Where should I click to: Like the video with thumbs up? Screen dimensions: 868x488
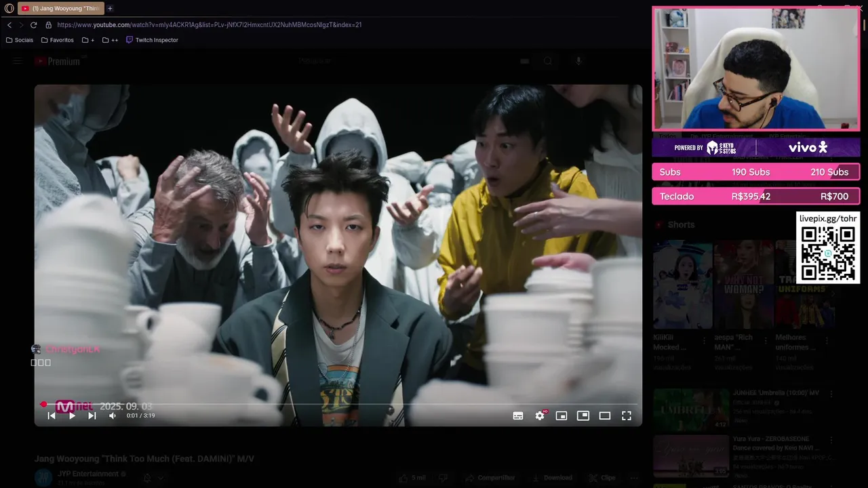click(x=413, y=478)
